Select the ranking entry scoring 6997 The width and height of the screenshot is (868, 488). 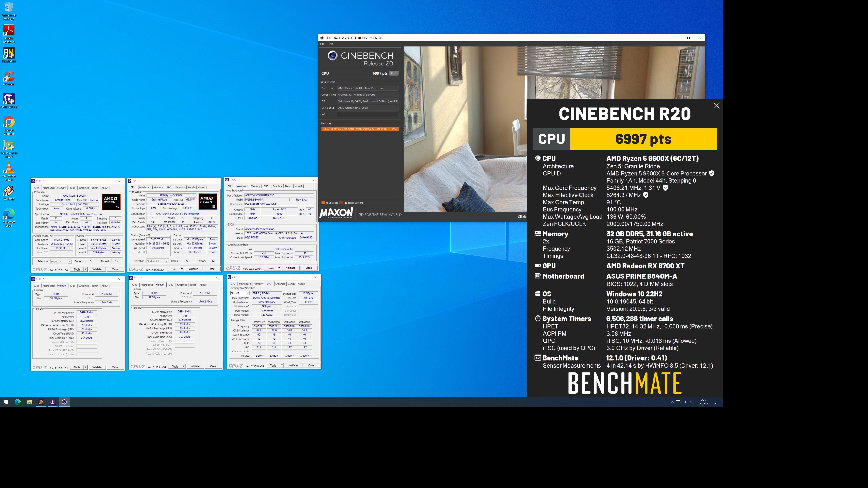tap(360, 129)
